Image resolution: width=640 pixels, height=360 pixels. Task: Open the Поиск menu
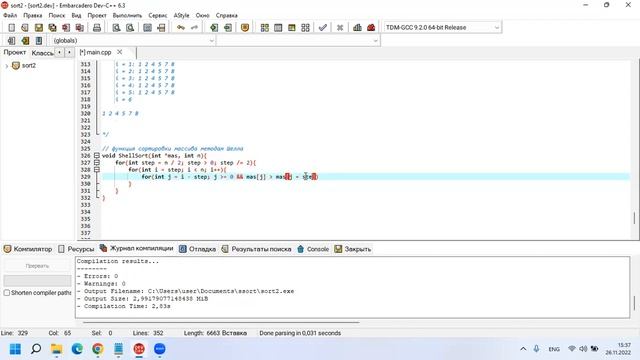click(x=57, y=15)
